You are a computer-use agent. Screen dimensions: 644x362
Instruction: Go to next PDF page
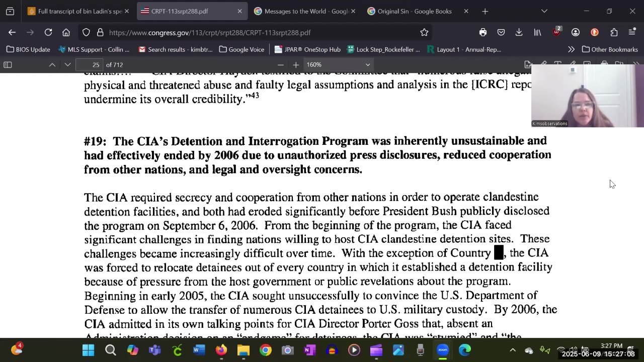[67, 64]
